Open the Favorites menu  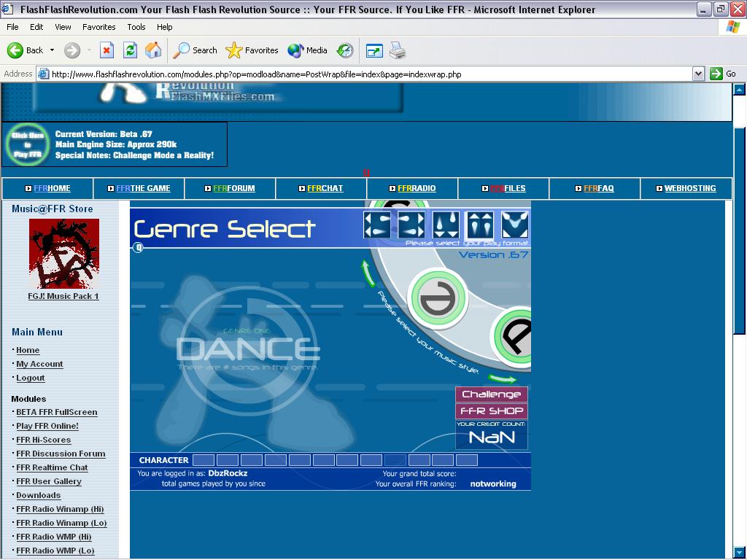point(98,27)
